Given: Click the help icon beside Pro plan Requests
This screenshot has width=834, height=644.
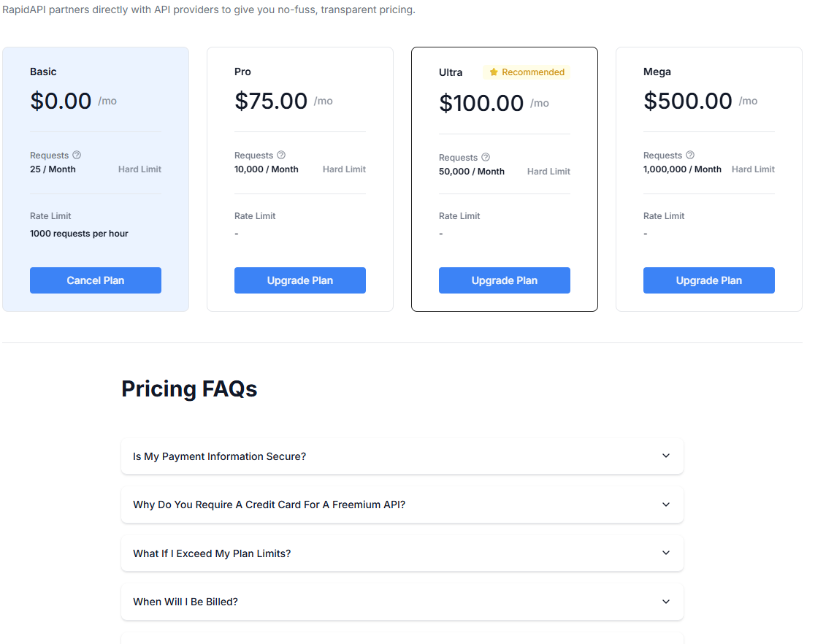Looking at the screenshot, I should 281,156.
